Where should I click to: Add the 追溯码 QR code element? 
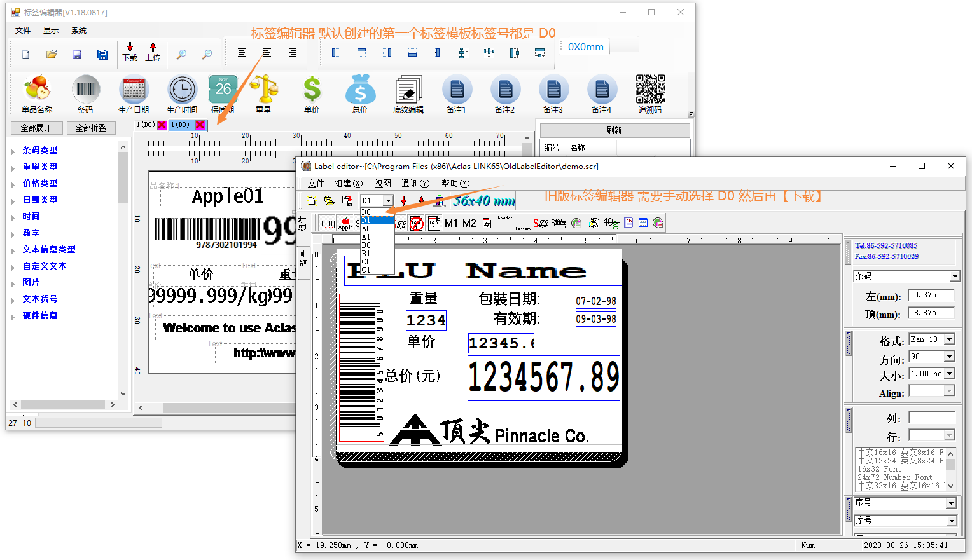(650, 91)
